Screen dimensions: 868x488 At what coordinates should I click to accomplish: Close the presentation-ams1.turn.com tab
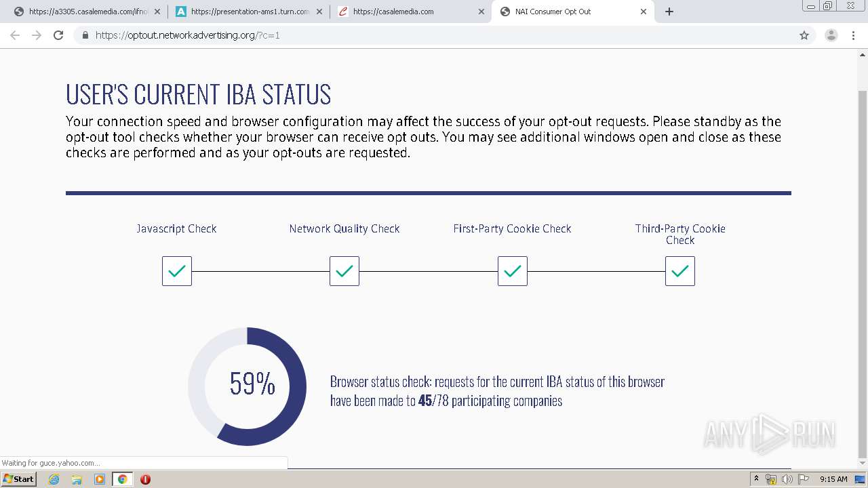(319, 12)
